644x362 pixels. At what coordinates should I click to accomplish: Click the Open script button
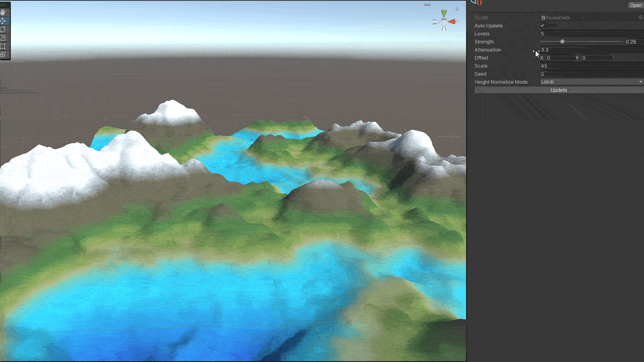pyautogui.click(x=636, y=5)
